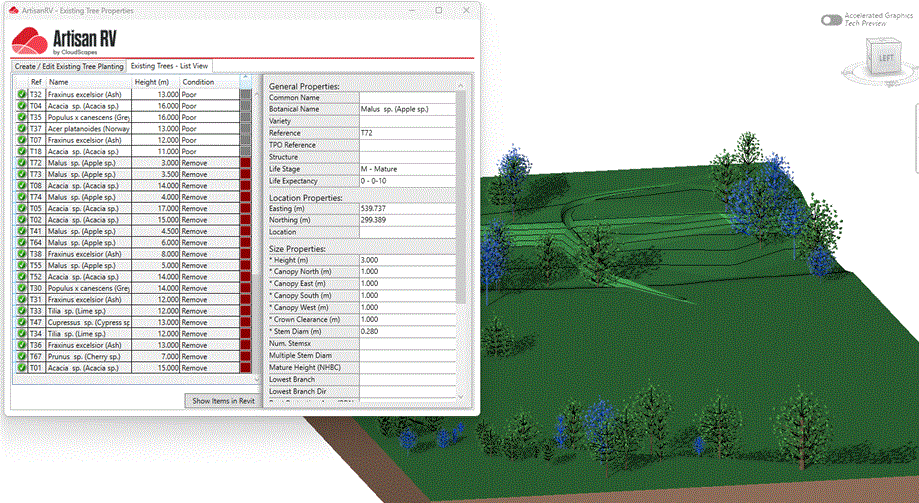Switch to Create / Edit Existing Tree Planting tab

69,66
